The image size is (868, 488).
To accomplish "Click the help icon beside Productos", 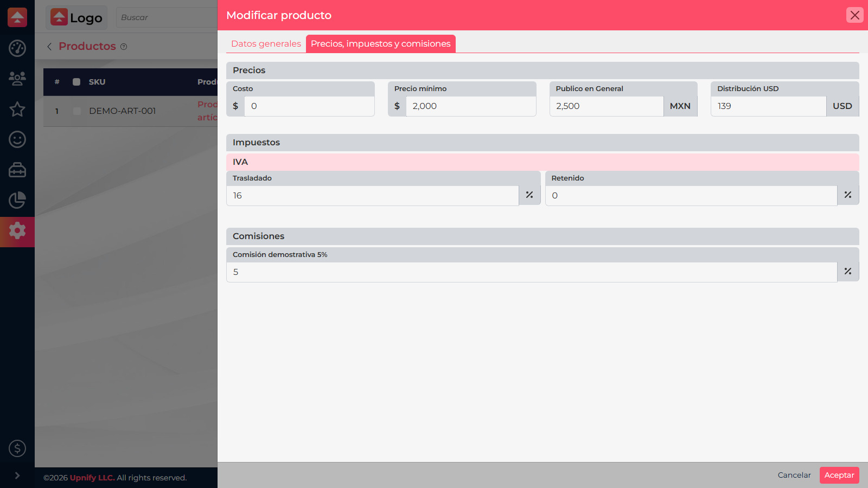I will click(124, 47).
